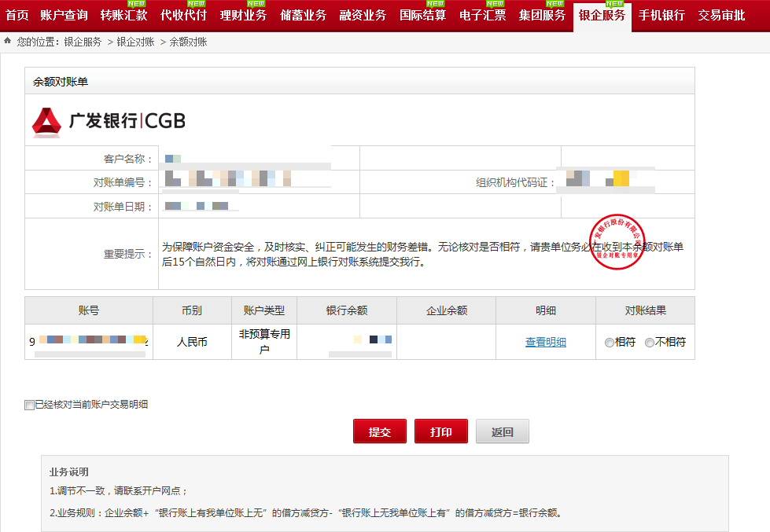The image size is (770, 532).
Task: Click the 企业余额 cell in account row
Action: pyautogui.click(x=447, y=342)
